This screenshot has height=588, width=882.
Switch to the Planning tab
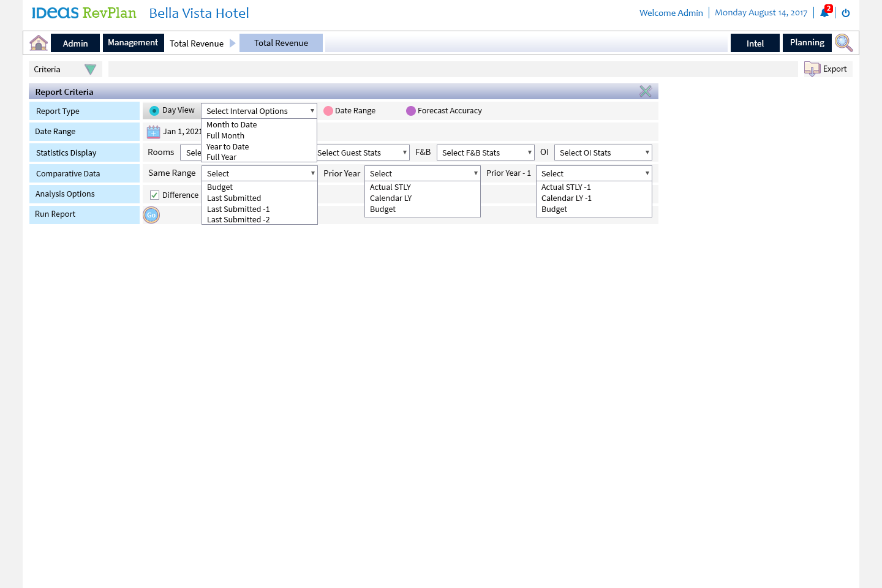click(807, 43)
